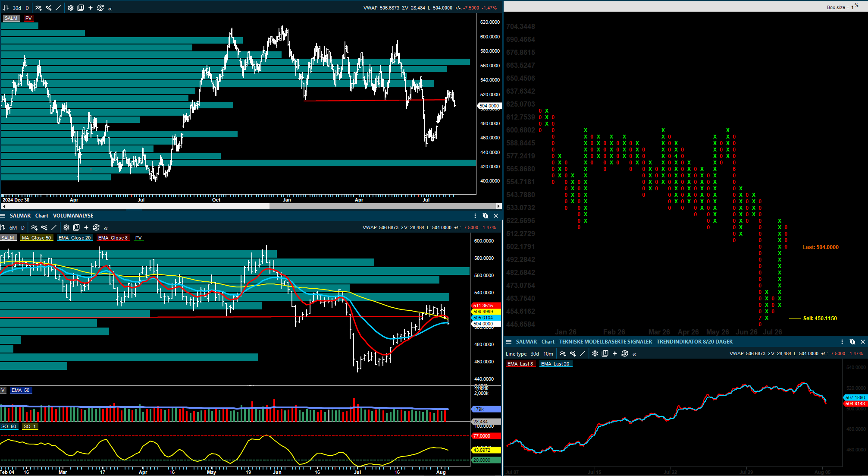Screen dimensions: 868x476
Task: Toggle EMA Last 8 indicator label
Action: coord(520,364)
